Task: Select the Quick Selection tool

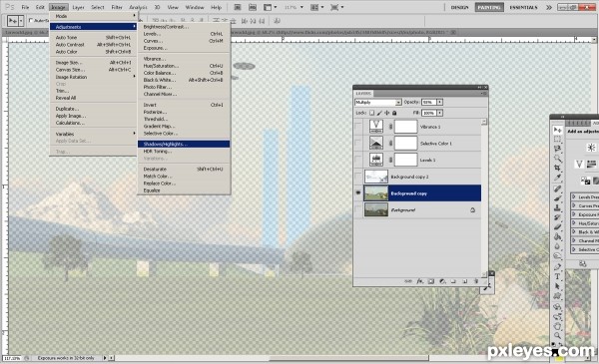Action: [557, 158]
